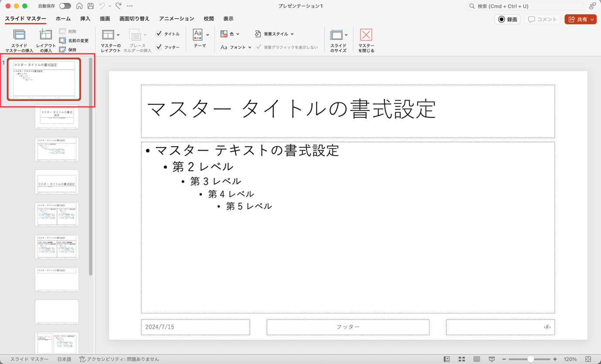Screen dimensions: 601x364
Task: Toggle hide background graphics (背景グラフィックを表示しない) checkbox
Action: click(258, 47)
